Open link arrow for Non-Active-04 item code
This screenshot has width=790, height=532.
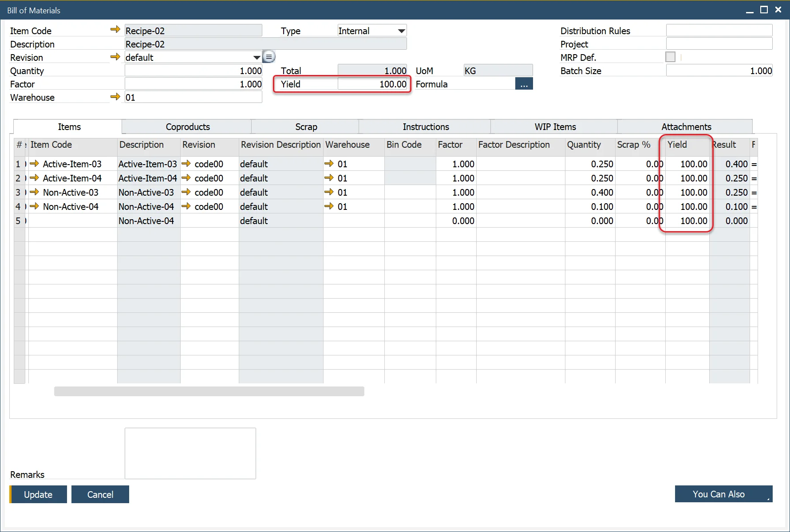click(35, 206)
